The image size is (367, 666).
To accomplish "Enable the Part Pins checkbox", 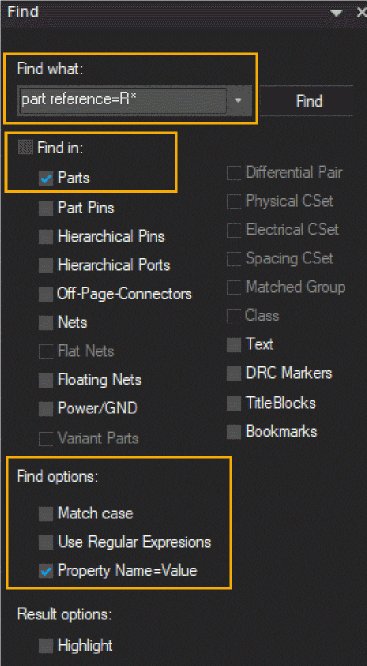I will tap(46, 209).
